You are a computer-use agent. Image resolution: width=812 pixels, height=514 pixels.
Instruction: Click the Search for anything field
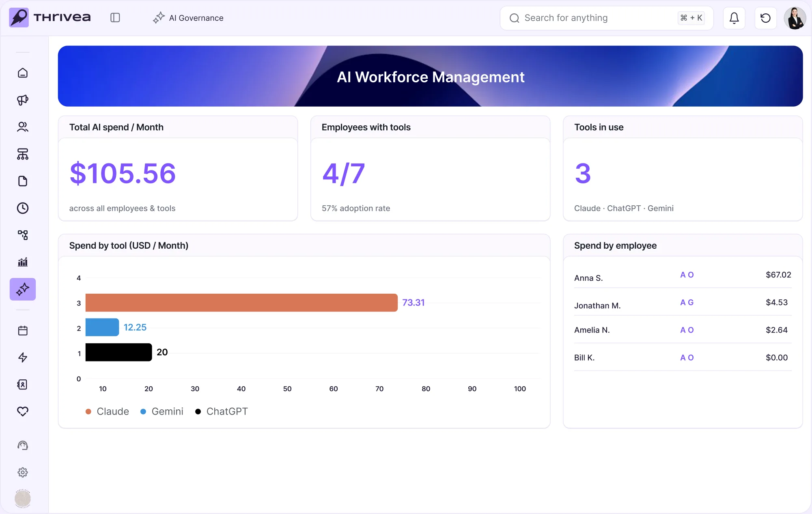(607, 18)
